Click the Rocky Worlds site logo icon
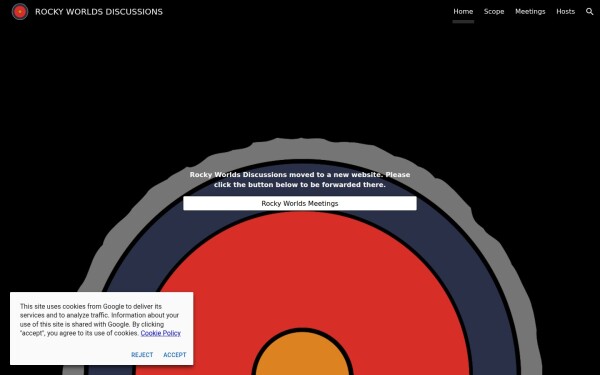600x375 pixels. coord(20,11)
